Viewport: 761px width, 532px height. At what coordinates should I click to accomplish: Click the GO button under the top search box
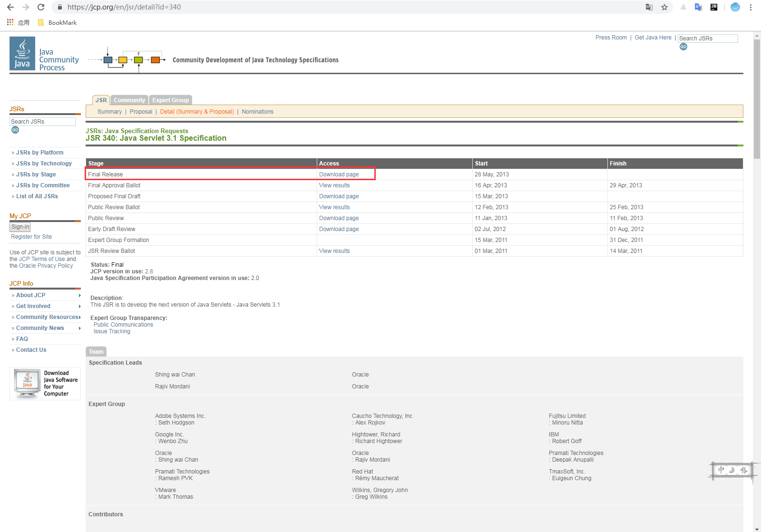click(x=683, y=47)
